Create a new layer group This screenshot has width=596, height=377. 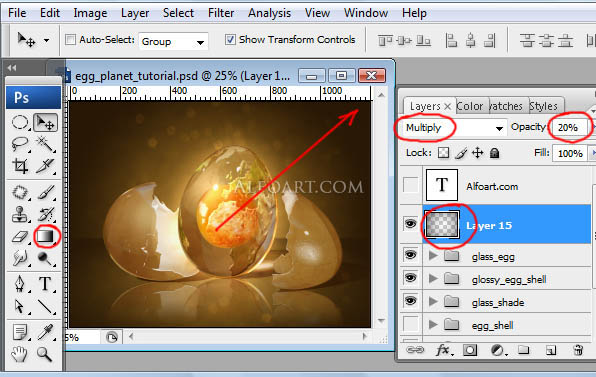524,350
